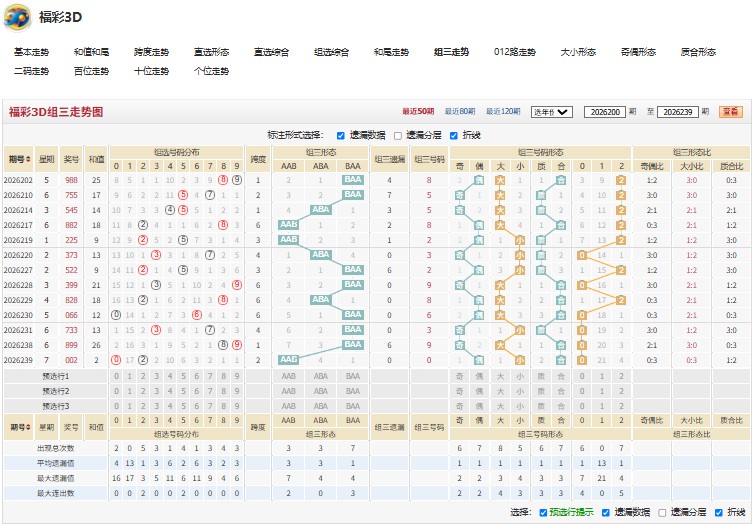
Task: Show 最近50期 results
Action: pos(418,112)
